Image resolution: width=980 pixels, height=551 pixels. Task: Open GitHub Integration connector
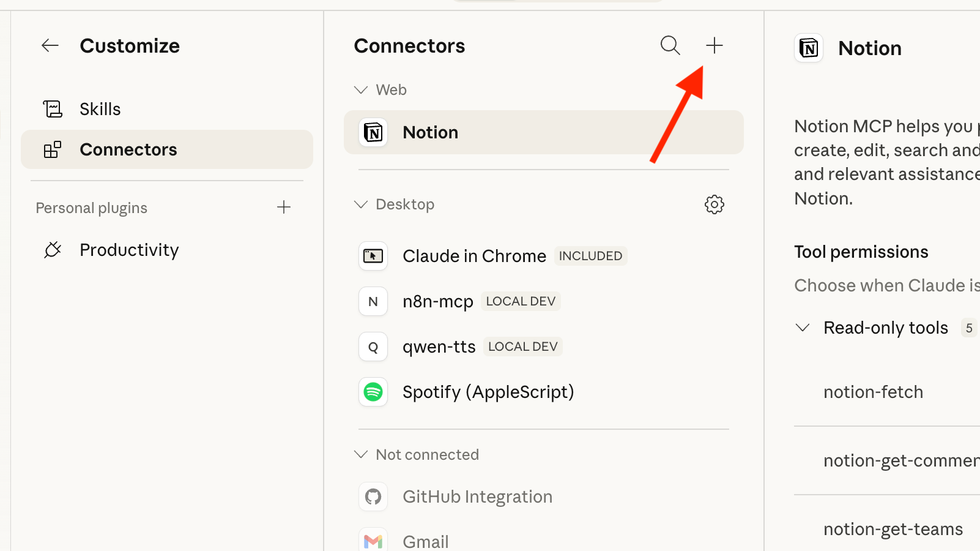pos(543,497)
